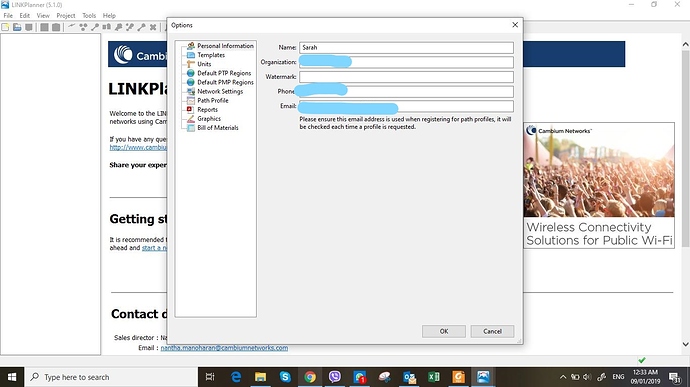Click the LINKPlanner taskbar icon
The height and width of the screenshot is (387, 690).
tap(483, 377)
